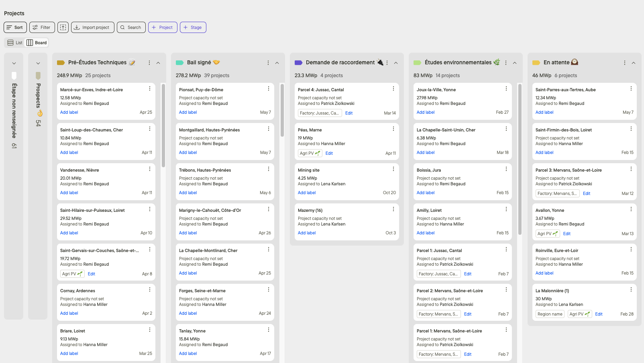Click the Pré-Études Techniques yellow stage color tag
Screen dimensions: 644x363
coord(61,63)
